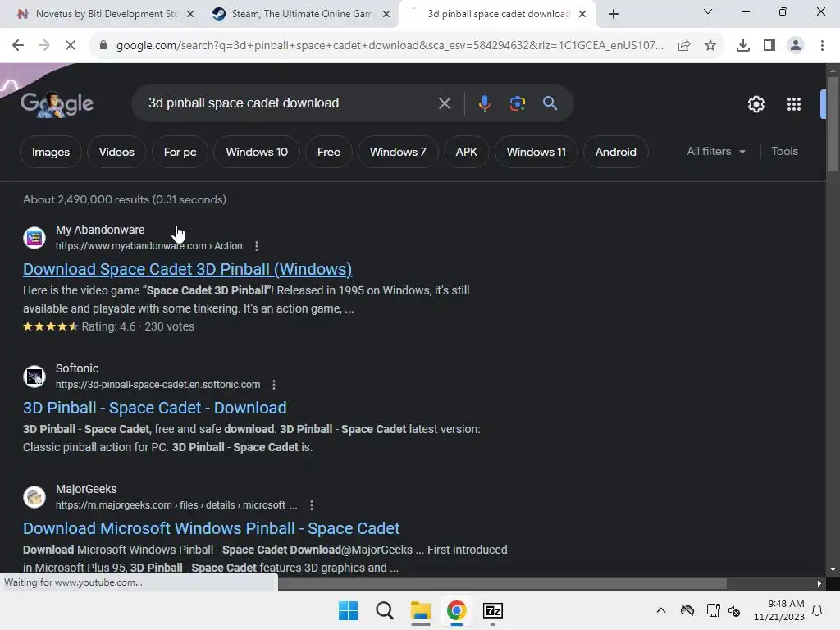Open a new browser tab
The width and height of the screenshot is (840, 630).
[x=614, y=14]
